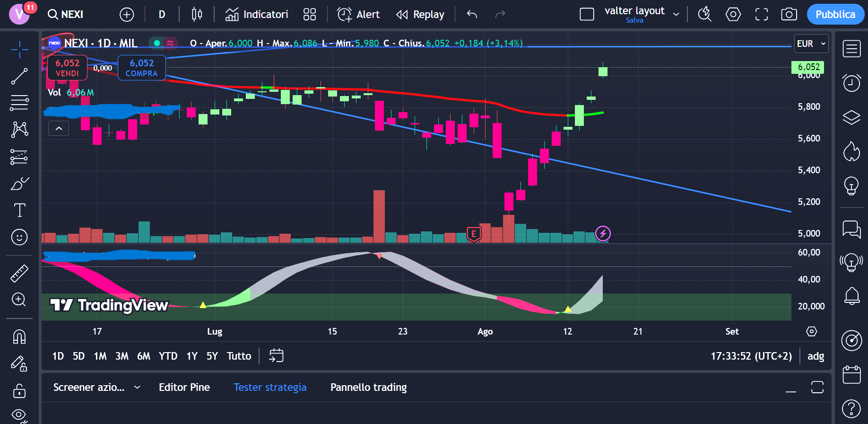
Task: Hide all drawings with eye icon
Action: point(19,416)
